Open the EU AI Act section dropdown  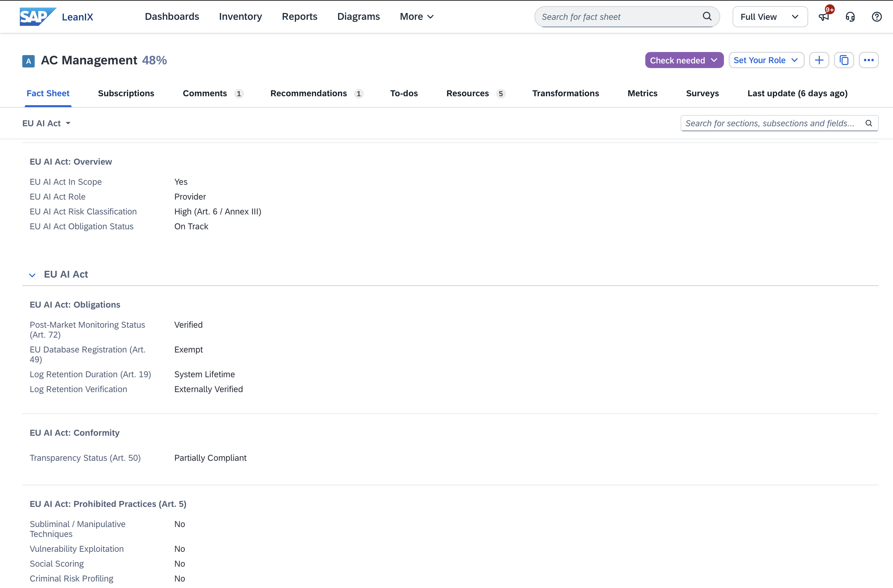46,123
